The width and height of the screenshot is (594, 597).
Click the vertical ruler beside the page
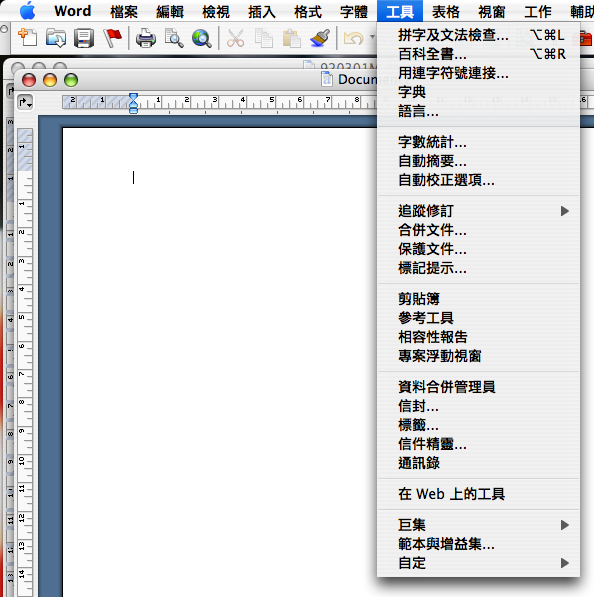25,362
